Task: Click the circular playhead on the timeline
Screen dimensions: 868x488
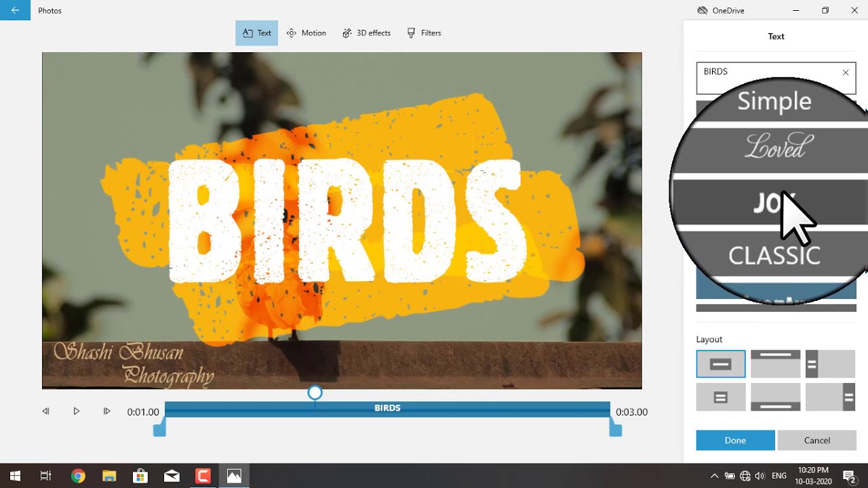Action: [315, 392]
